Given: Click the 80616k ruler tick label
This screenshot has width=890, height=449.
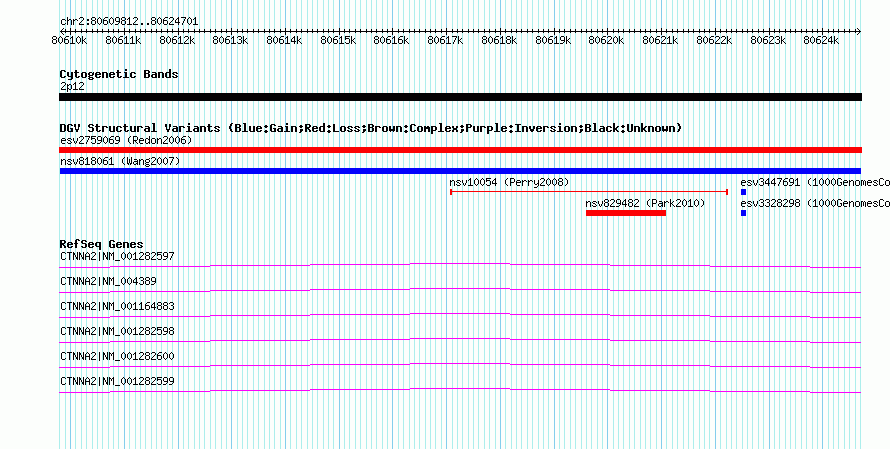Looking at the screenshot, I should [x=391, y=40].
